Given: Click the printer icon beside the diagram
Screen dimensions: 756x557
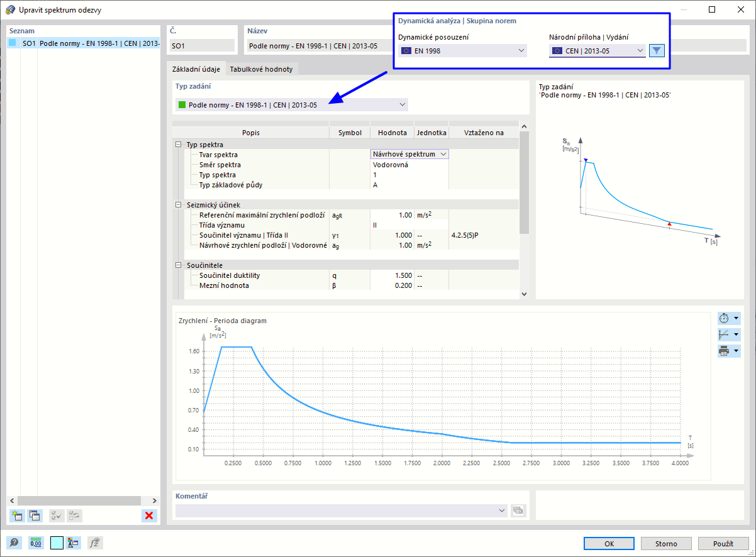Looking at the screenshot, I should point(724,351).
